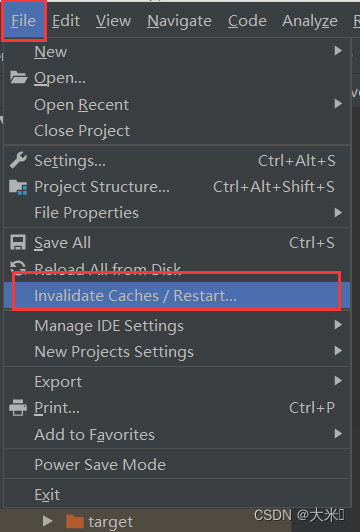Choose Close Project

tap(177, 131)
